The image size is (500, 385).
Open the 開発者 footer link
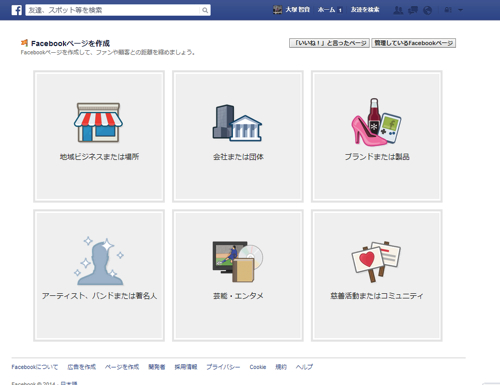pyautogui.click(x=157, y=367)
